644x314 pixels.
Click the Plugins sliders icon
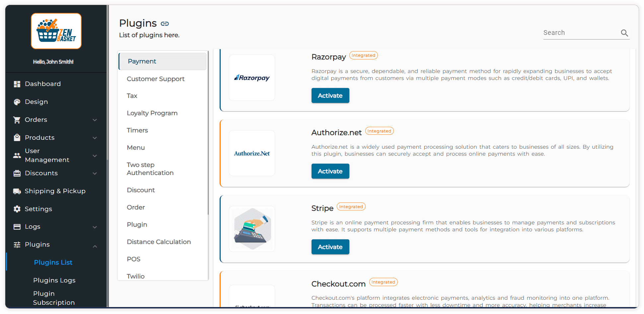click(17, 245)
